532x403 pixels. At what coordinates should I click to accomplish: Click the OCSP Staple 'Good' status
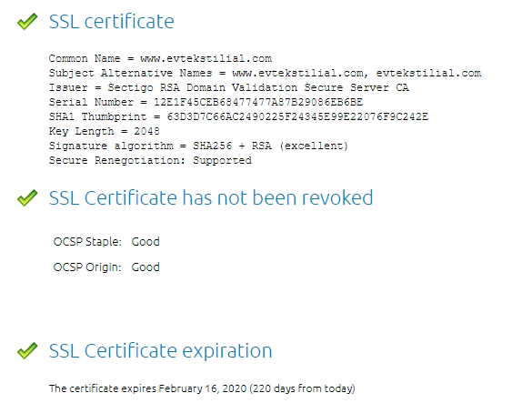tap(146, 242)
